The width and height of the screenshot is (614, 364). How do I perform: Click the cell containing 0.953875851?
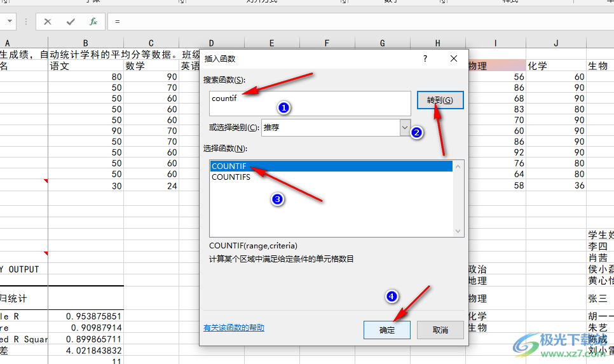pos(86,316)
